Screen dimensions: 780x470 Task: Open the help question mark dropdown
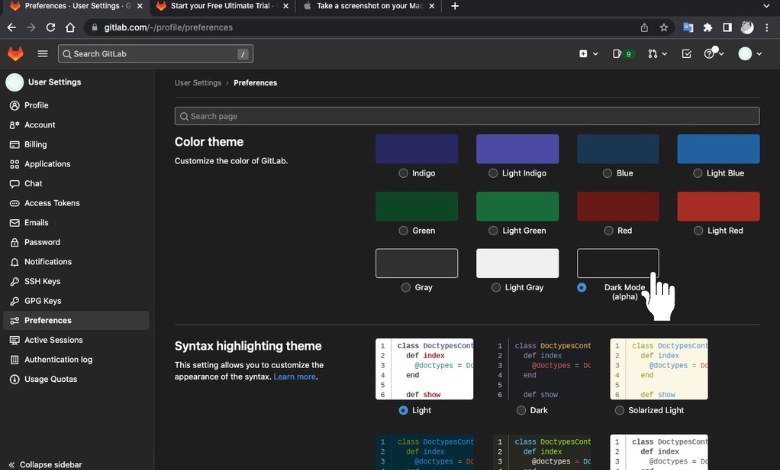714,53
